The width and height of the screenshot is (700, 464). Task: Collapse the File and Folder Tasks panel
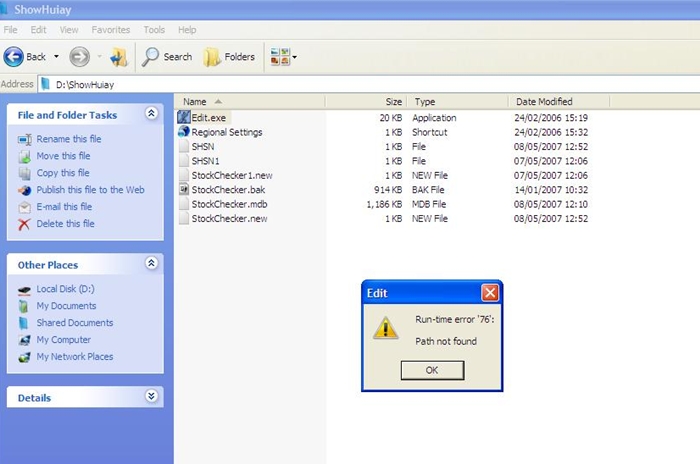(x=151, y=113)
